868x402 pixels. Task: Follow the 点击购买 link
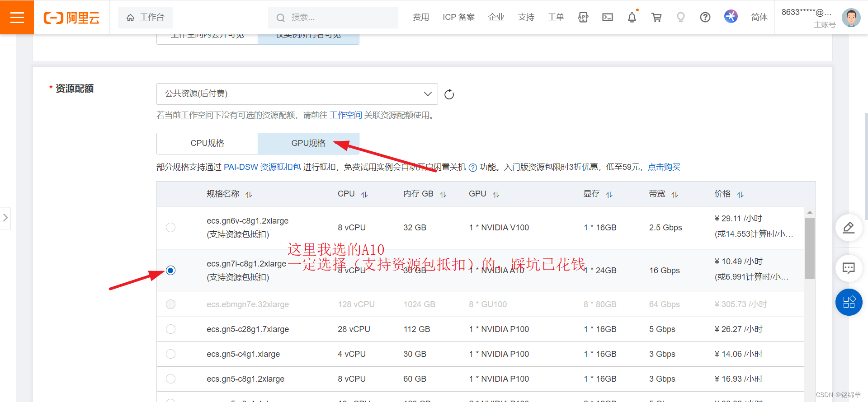coord(664,167)
